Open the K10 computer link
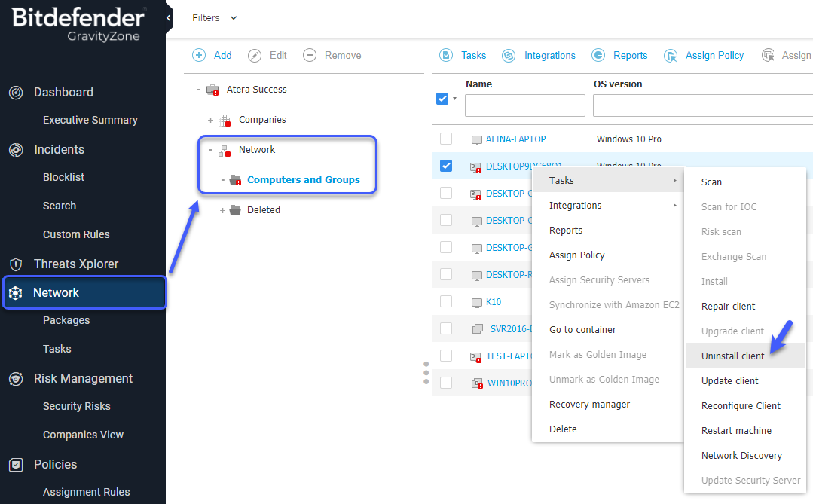The image size is (813, 504). [493, 302]
